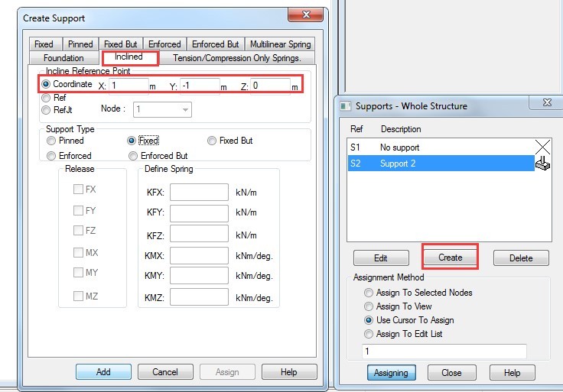563x392 pixels.
Task: Cancel the Create Support dialog
Action: click(x=165, y=372)
